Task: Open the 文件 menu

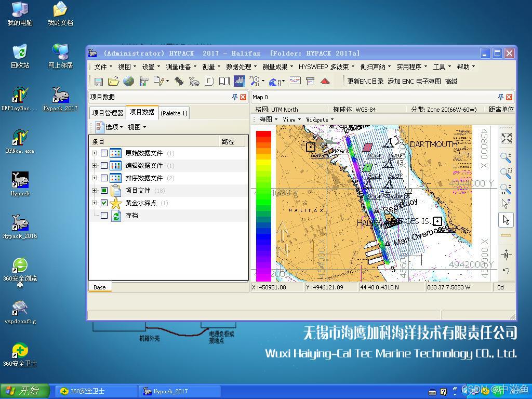Action: pos(103,67)
